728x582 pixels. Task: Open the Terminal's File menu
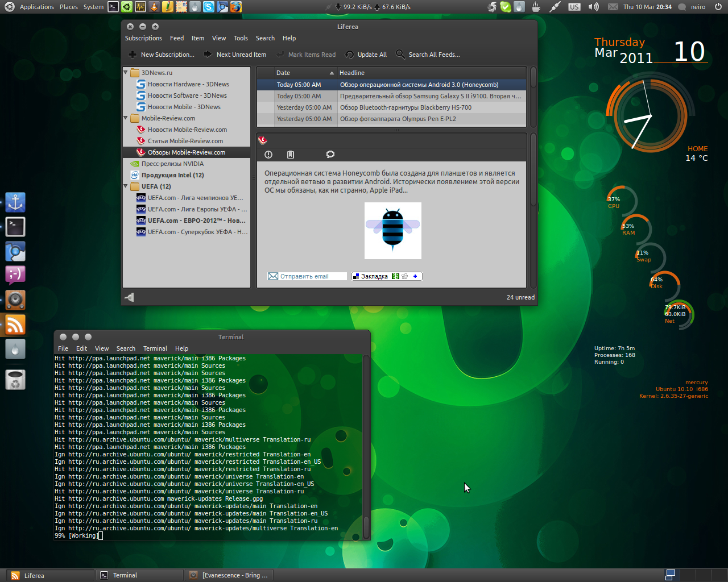coord(63,348)
